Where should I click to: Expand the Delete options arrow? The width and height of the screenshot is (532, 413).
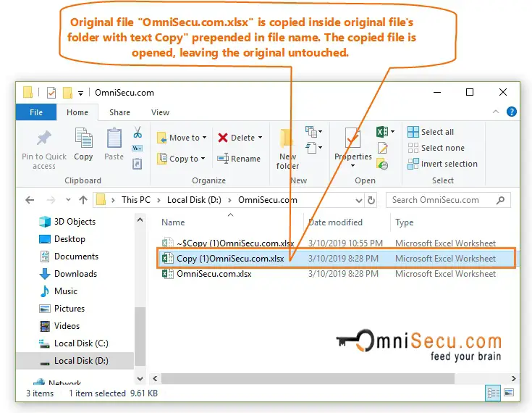point(261,138)
